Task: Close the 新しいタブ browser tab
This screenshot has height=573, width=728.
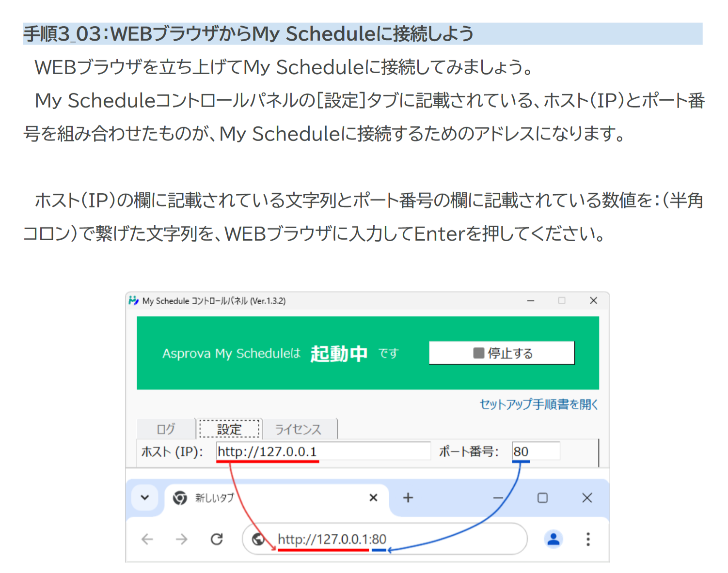Action: tap(373, 497)
